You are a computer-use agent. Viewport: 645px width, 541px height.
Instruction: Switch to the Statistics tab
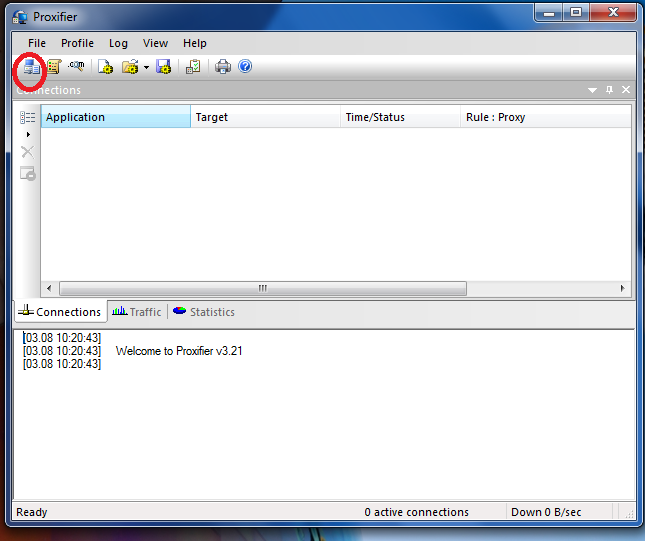(204, 312)
